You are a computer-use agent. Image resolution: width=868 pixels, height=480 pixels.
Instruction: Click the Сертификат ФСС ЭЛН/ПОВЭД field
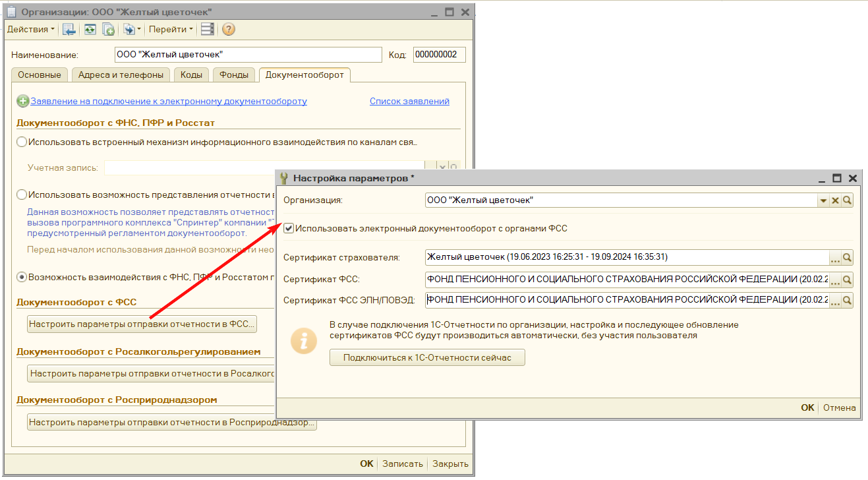[x=627, y=301]
